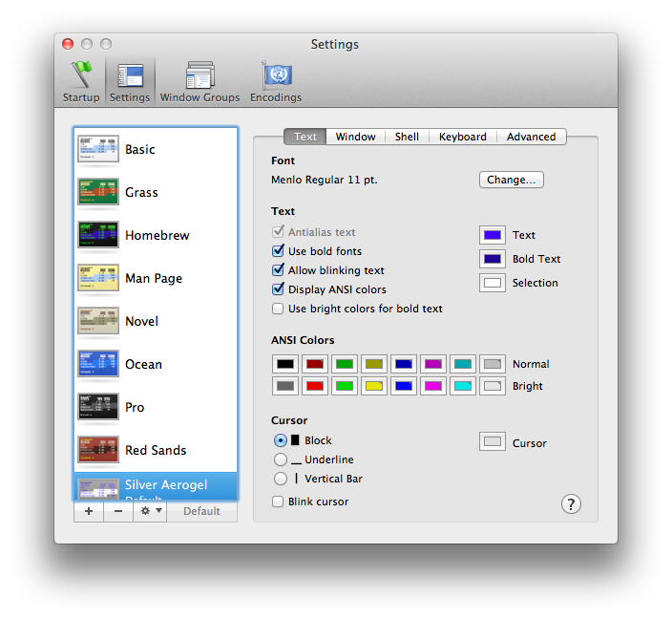The image size is (672, 619).
Task: Open the Encodings preferences pane
Action: tap(276, 81)
